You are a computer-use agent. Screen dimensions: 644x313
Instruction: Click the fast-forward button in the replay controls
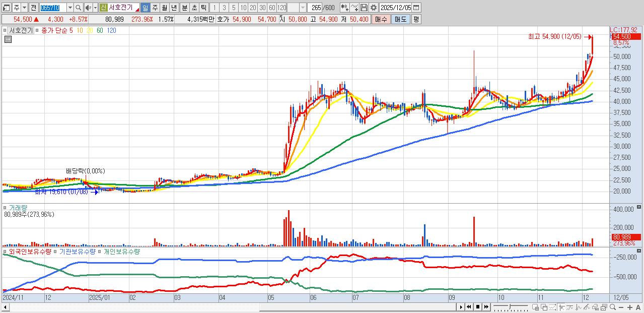click(x=486, y=307)
